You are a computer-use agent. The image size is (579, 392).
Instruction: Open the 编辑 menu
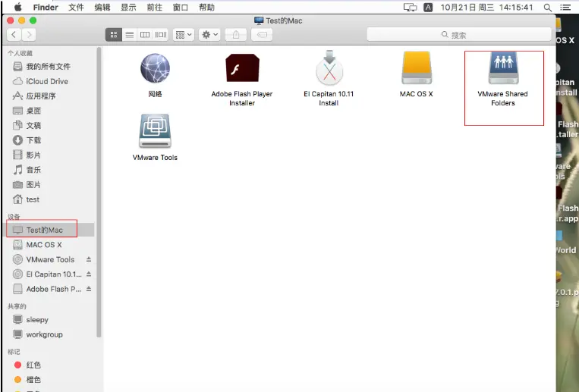tap(102, 8)
